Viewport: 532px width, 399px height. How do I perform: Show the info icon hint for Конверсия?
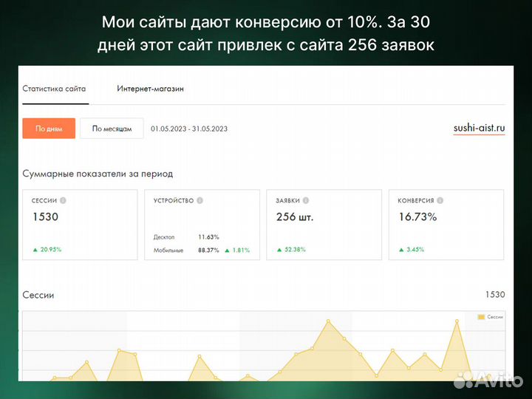[440, 200]
